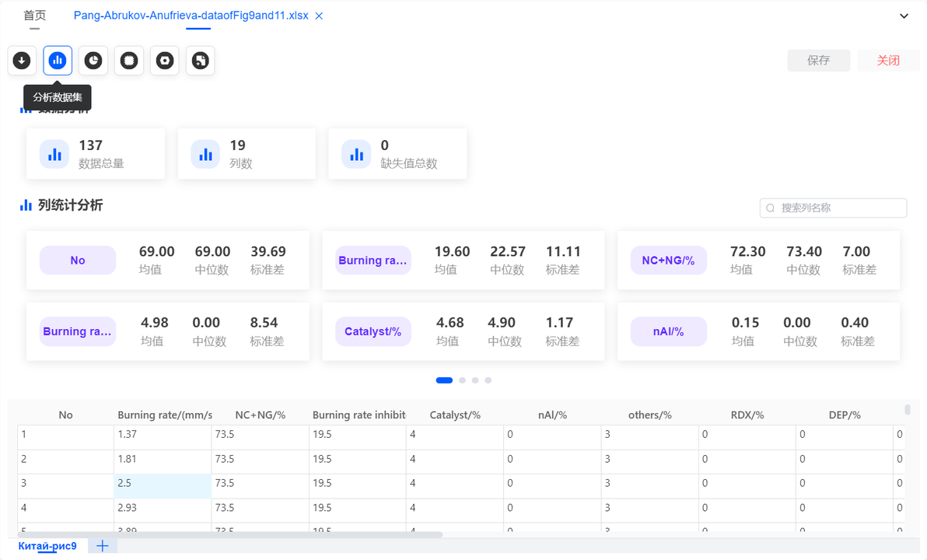Click the Catalyst/% table column header
Viewport: 927px width, 560px height.
455,415
